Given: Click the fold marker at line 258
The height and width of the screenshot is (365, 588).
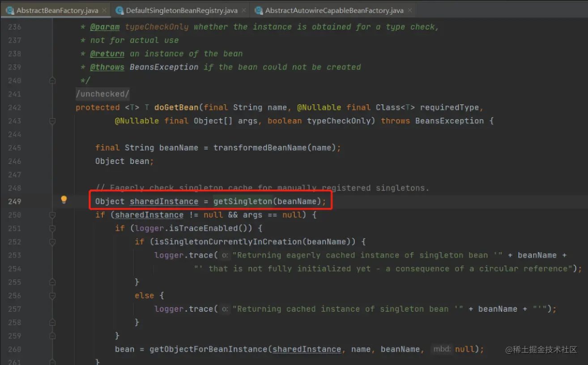Looking at the screenshot, I should pos(52,322).
